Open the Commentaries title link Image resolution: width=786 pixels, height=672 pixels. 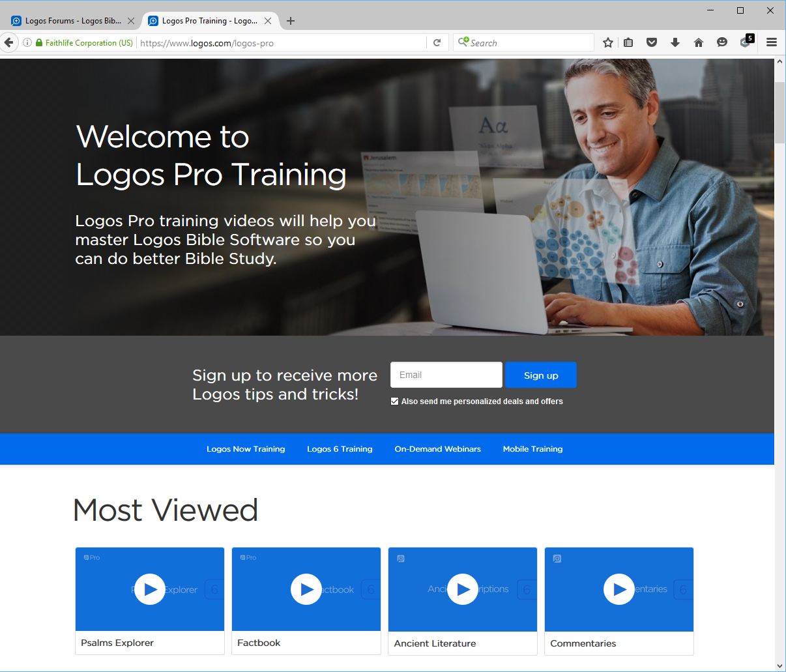click(x=583, y=643)
